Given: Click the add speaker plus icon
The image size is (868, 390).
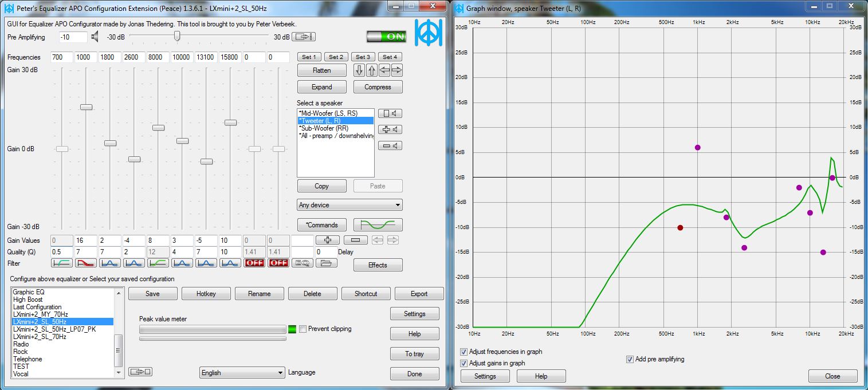Looking at the screenshot, I should tap(390, 129).
